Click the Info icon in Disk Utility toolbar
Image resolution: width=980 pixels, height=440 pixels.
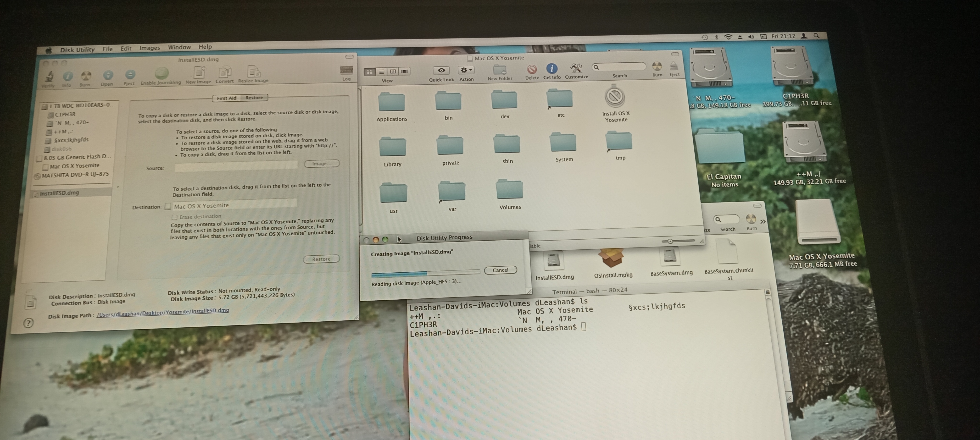point(67,77)
